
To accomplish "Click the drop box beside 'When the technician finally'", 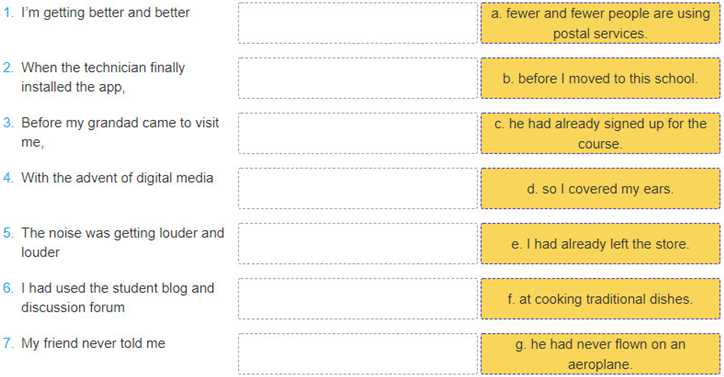I will (x=358, y=78).
